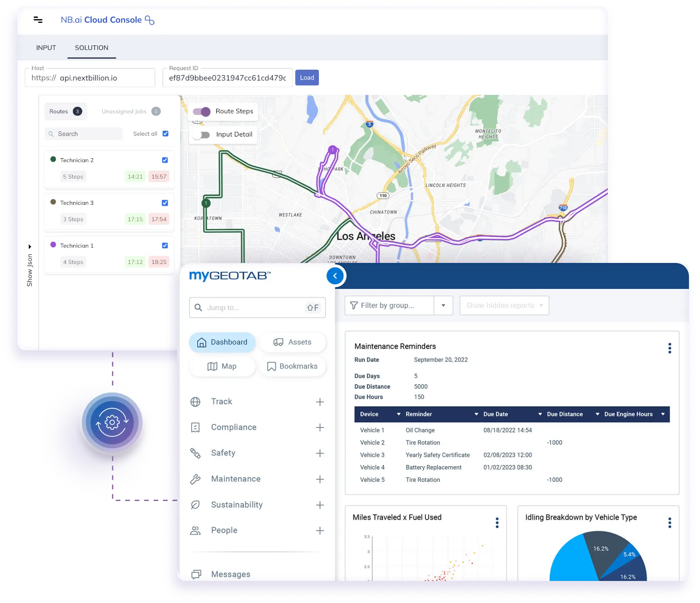Image resolution: width=700 pixels, height=603 pixels.
Task: Open Assets in MyGeotab
Action: coord(293,342)
